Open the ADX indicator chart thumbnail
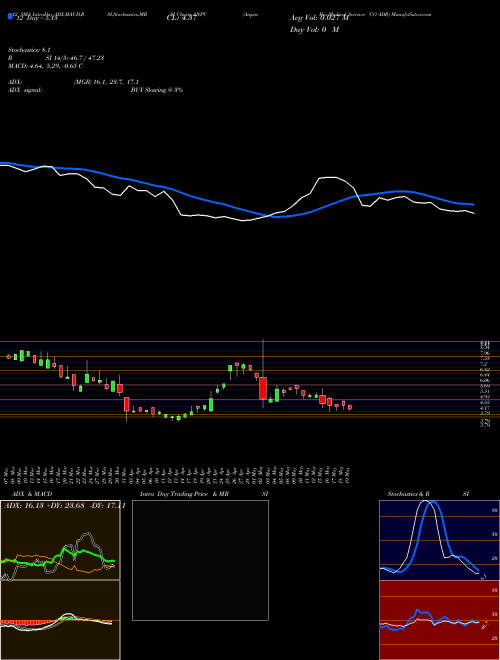This screenshot has width=500, height=660. tap(60, 540)
